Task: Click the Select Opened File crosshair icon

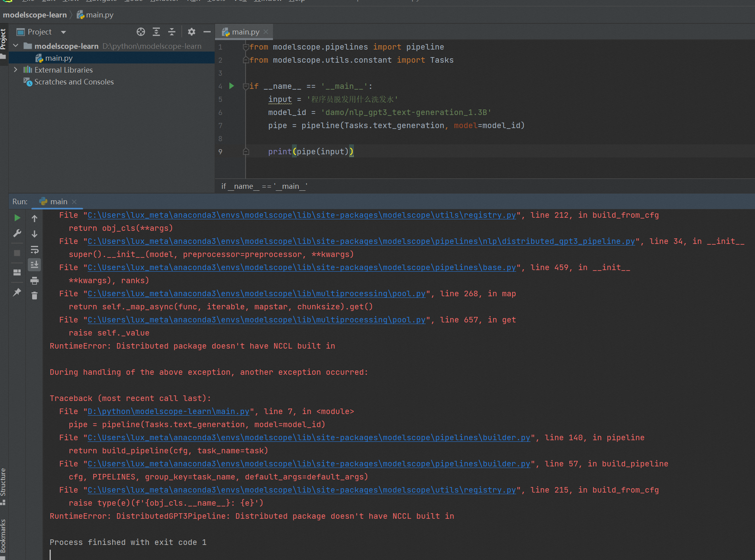Action: 141,32
